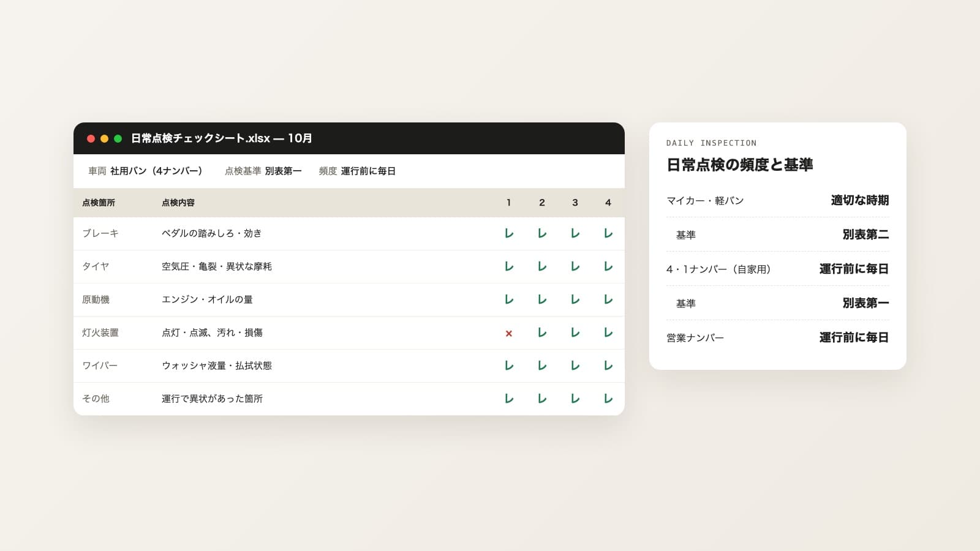Click the 社用バン（4ナンバー） vehicle value

157,171
